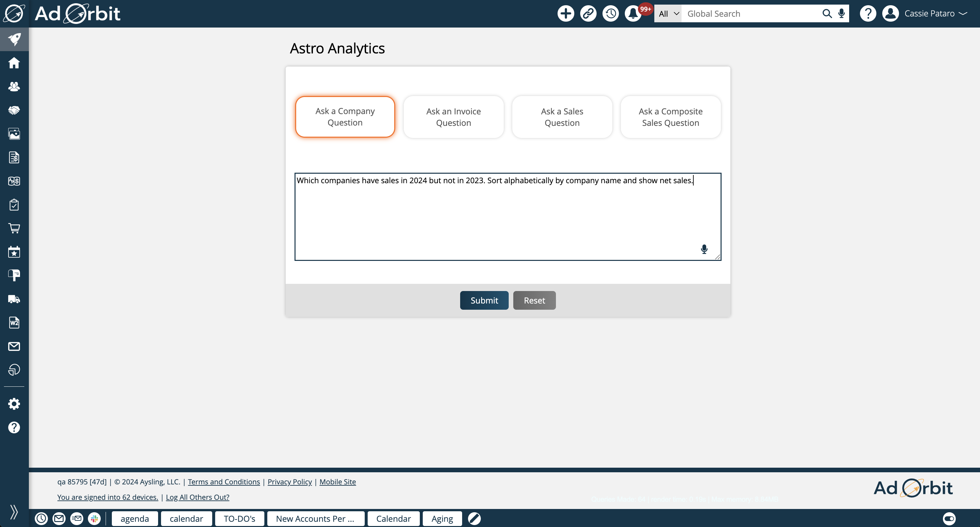Open the All search scope dropdown
The image size is (980, 527).
(x=668, y=14)
